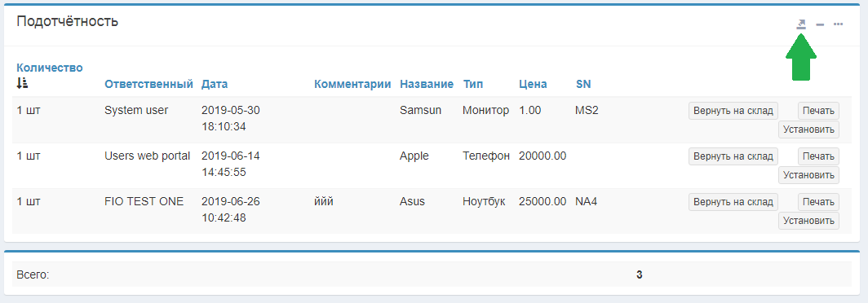The width and height of the screenshot is (868, 303).
Task: Click the Телефон type cell
Action: coord(486,156)
